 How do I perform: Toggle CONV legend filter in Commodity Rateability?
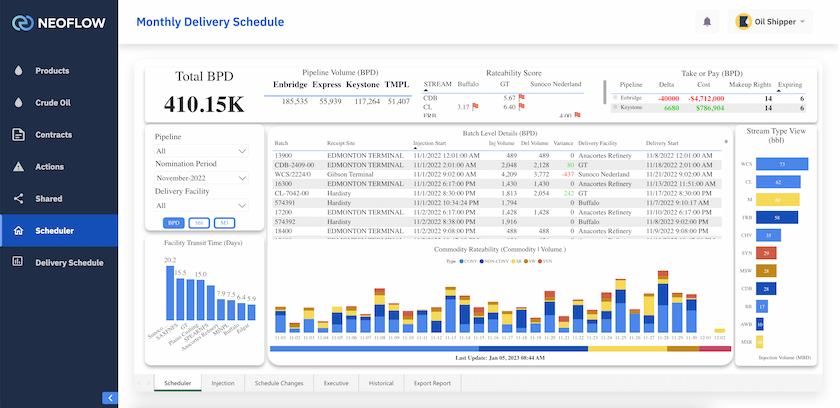click(467, 261)
